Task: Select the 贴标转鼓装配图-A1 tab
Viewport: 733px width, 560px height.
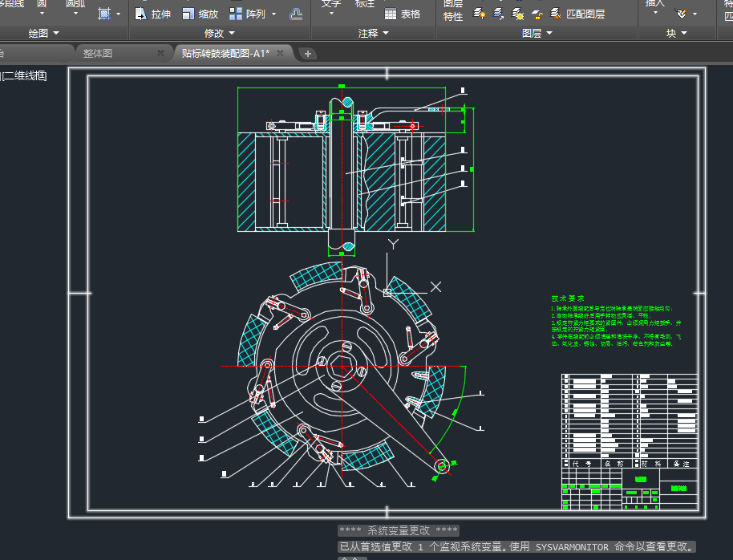Action: [x=225, y=53]
